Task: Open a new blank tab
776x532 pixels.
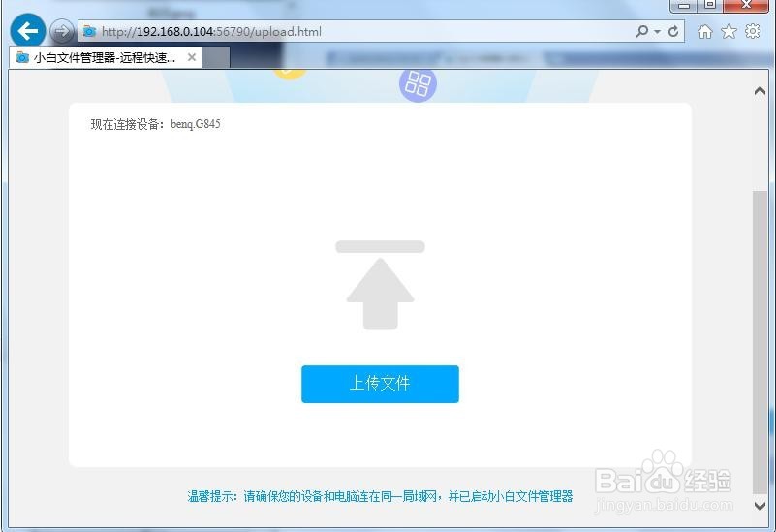Action: pos(216,58)
